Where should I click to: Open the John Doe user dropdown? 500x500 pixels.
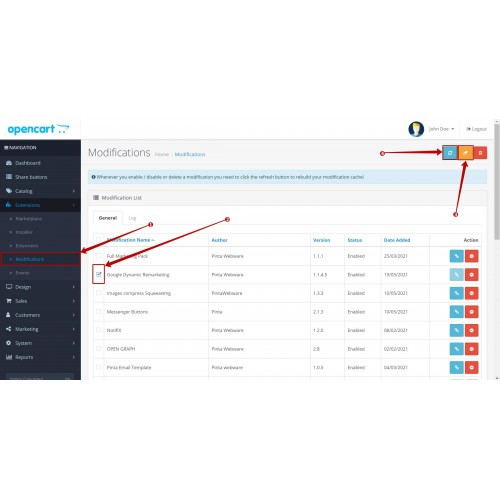click(x=441, y=129)
